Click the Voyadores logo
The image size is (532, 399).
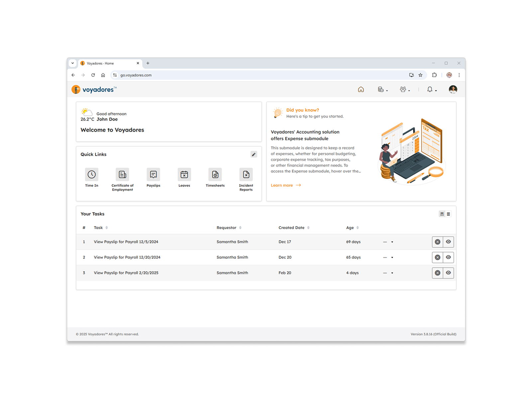pos(94,89)
